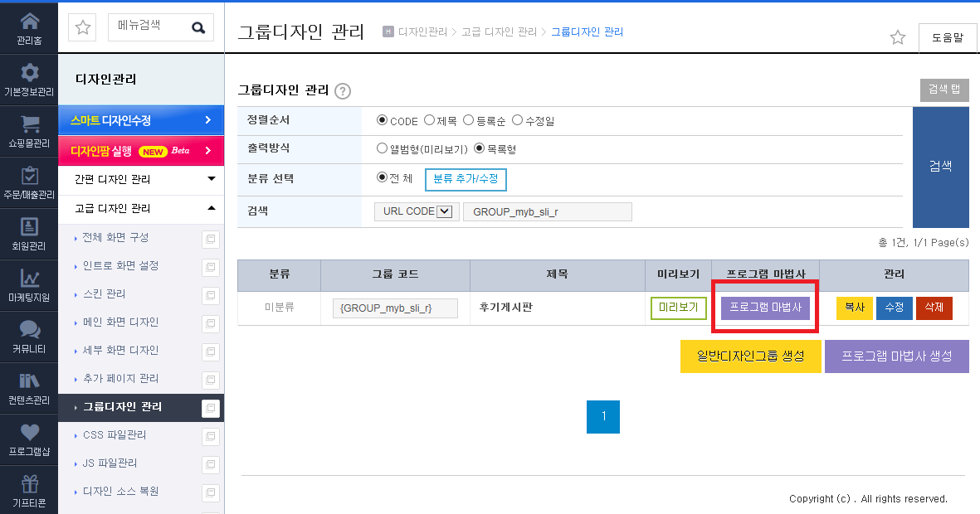The height and width of the screenshot is (514, 980).
Task: Select 제목 sort order radio button
Action: (429, 120)
